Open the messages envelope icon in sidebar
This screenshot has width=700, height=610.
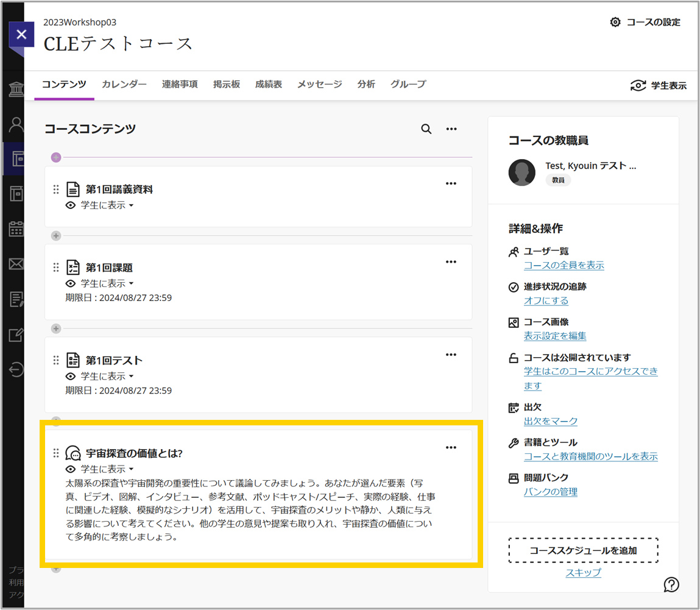pyautogui.click(x=16, y=264)
